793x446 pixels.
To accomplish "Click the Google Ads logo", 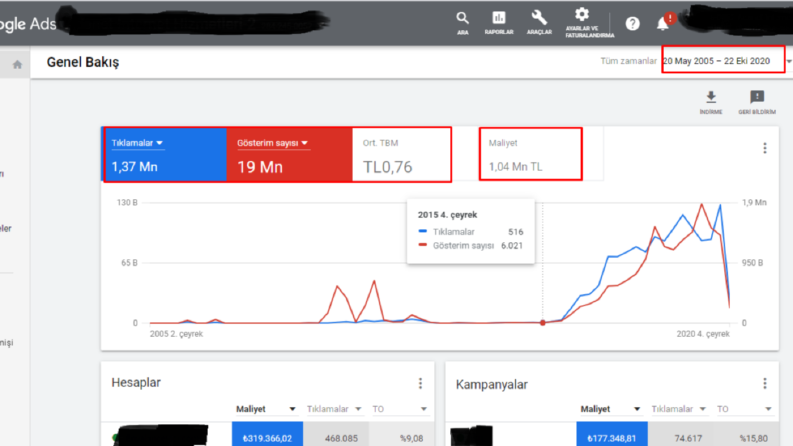I will [28, 24].
